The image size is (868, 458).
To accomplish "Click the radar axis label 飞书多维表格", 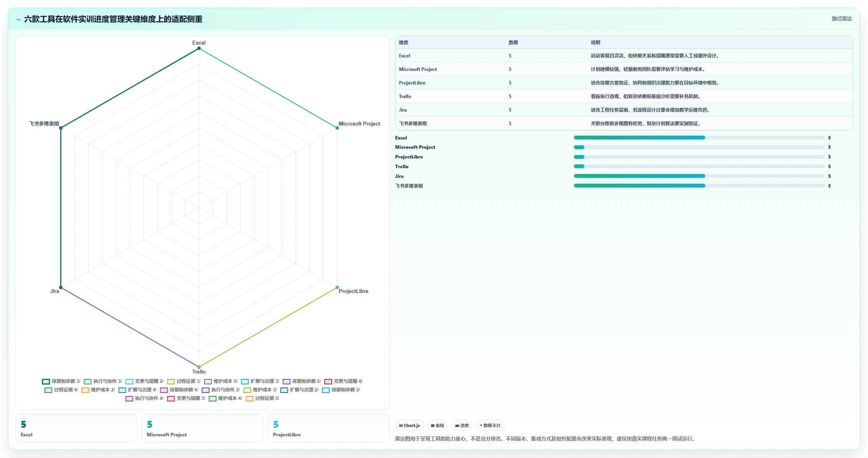I will pos(44,124).
